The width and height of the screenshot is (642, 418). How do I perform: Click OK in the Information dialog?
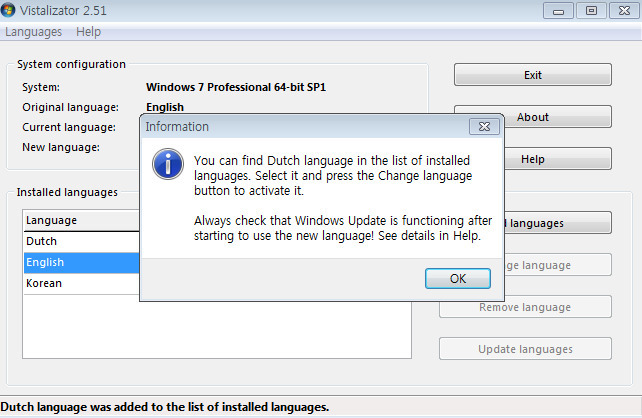tap(457, 278)
